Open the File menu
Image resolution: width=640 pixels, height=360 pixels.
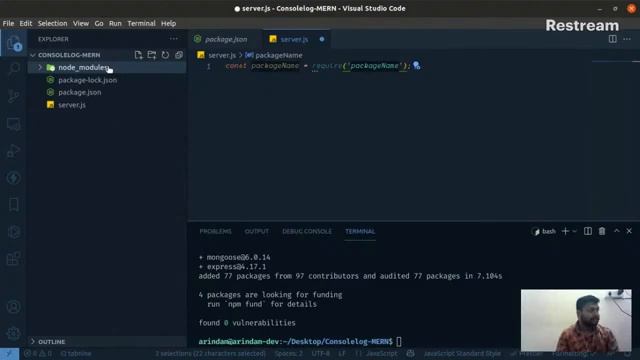(x=8, y=23)
